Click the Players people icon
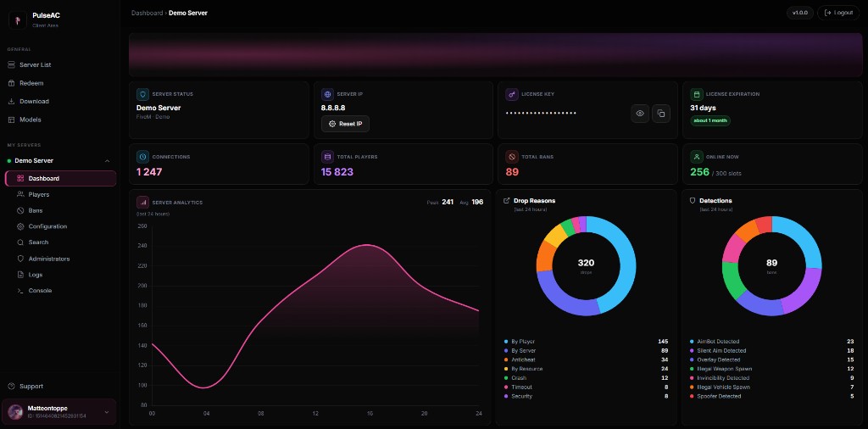 (x=20, y=194)
